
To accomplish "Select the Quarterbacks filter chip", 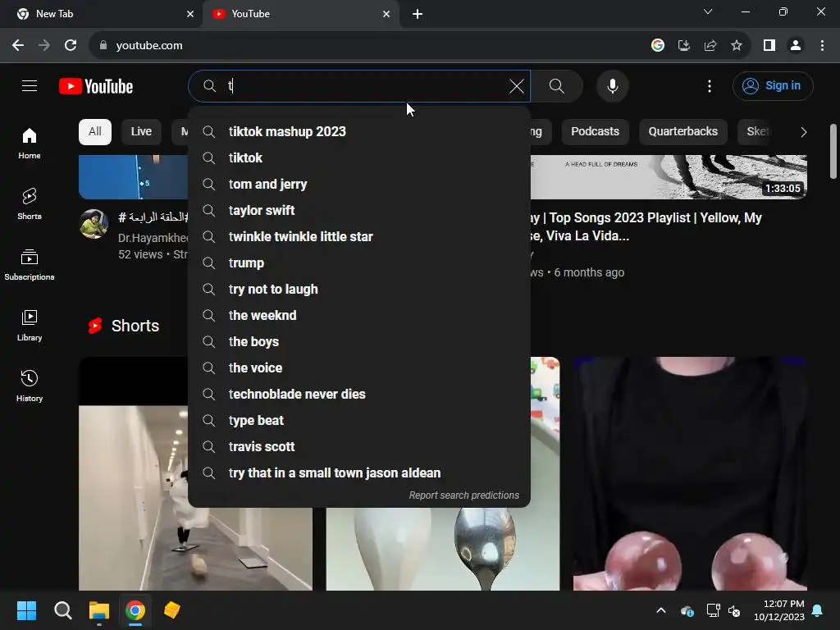I will click(x=682, y=132).
